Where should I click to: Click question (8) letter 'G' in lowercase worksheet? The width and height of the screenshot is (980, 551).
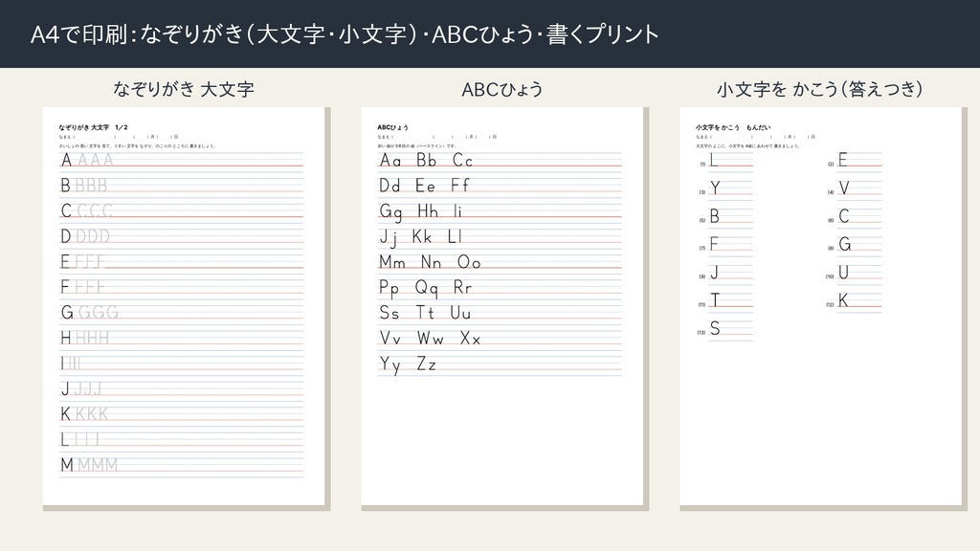844,244
